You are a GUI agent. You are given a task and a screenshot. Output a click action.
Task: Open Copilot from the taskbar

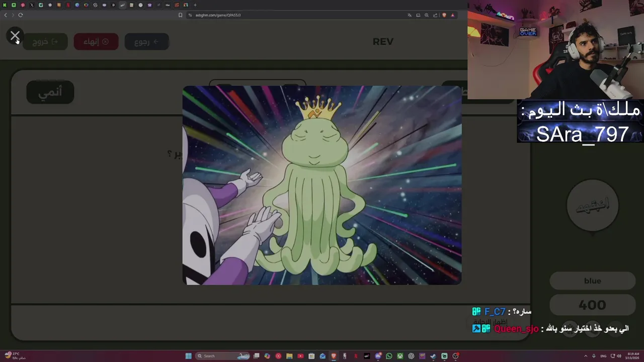click(267, 356)
